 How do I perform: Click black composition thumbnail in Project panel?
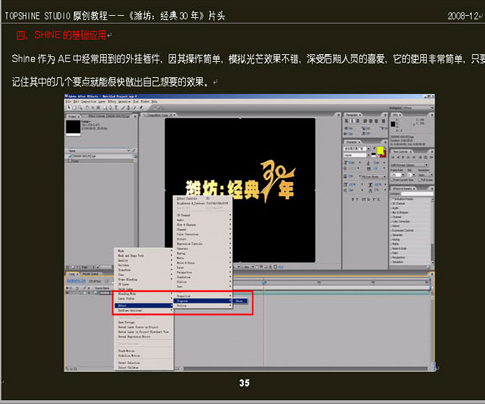click(x=73, y=128)
